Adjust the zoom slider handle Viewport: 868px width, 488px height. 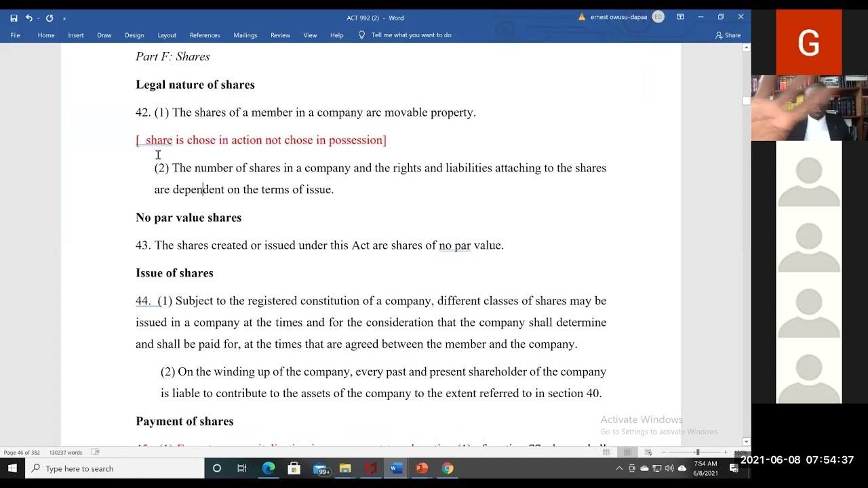pos(697,452)
